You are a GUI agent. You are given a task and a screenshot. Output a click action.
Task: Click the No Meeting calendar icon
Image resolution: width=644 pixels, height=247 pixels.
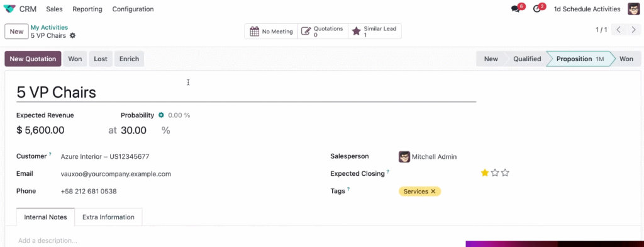[x=255, y=32]
